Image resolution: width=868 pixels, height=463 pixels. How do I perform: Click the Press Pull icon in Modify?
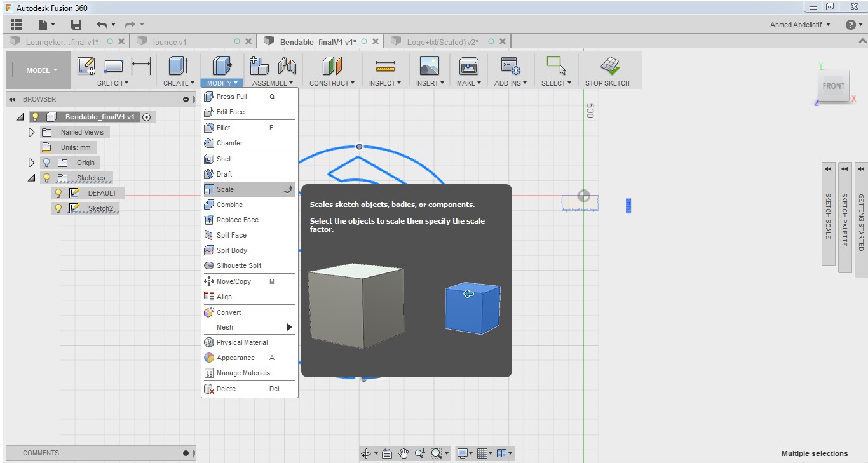pyautogui.click(x=221, y=66)
